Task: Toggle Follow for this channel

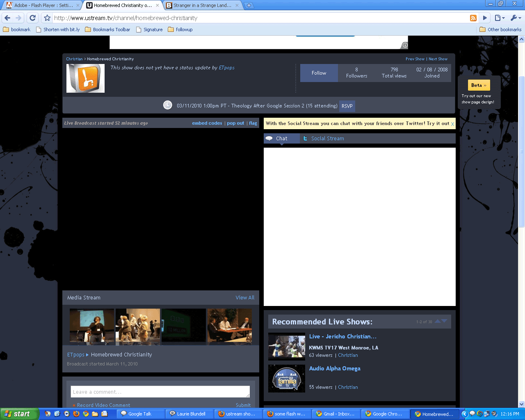Action: tap(319, 73)
